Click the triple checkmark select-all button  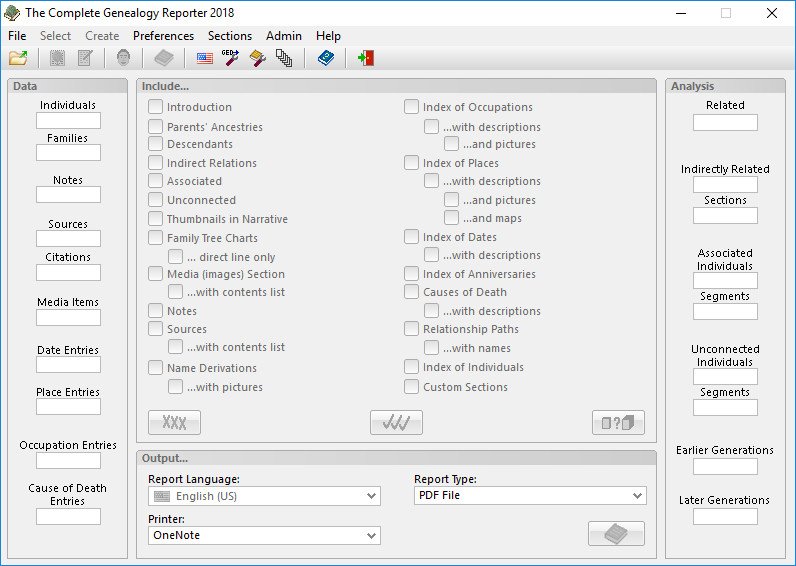396,422
